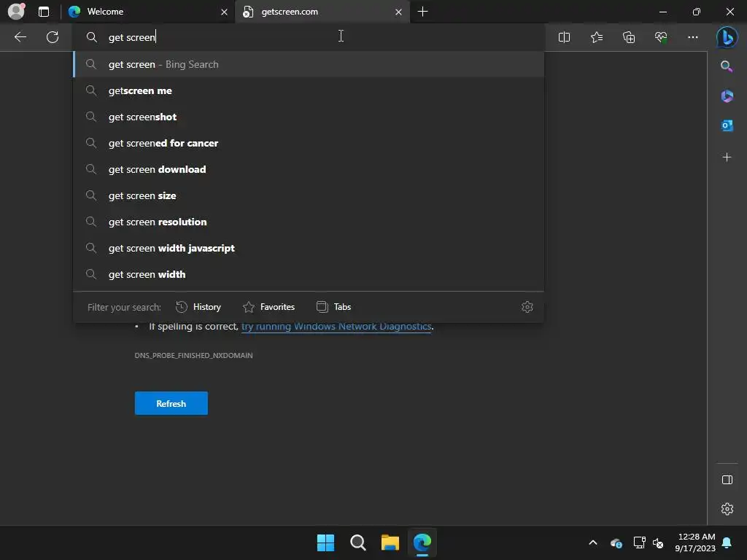Show hidden system tray icons chevron

[592, 542]
